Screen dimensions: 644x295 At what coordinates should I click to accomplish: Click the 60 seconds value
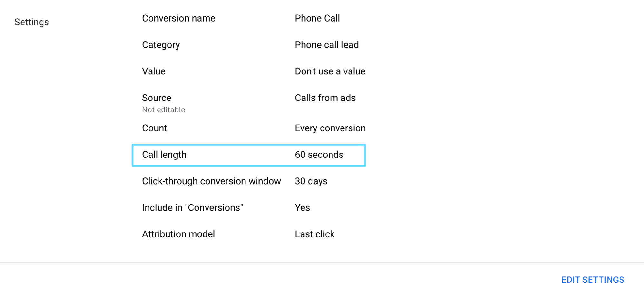coord(319,155)
